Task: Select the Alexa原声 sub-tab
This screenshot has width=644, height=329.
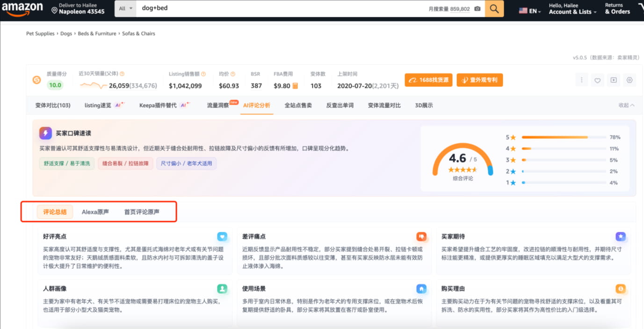Action: tap(95, 212)
